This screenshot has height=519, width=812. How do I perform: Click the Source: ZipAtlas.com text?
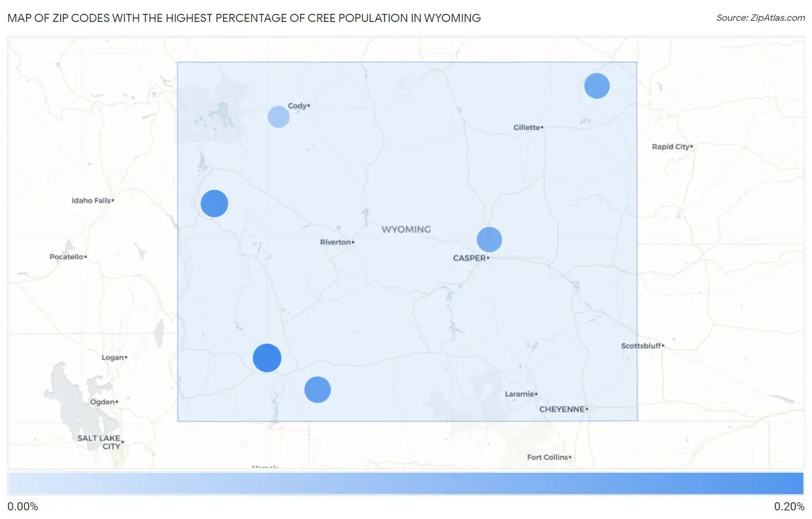click(x=761, y=18)
